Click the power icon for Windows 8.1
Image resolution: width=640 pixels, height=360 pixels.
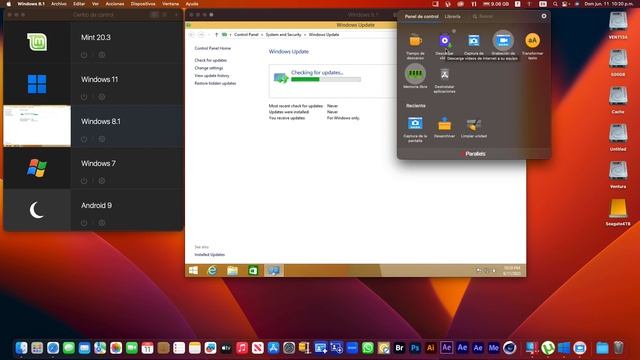tap(84, 139)
